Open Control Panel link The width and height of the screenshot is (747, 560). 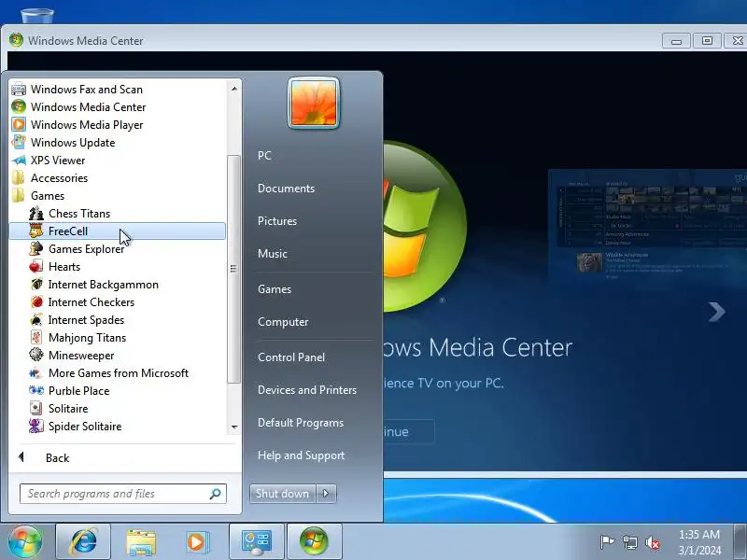click(291, 357)
